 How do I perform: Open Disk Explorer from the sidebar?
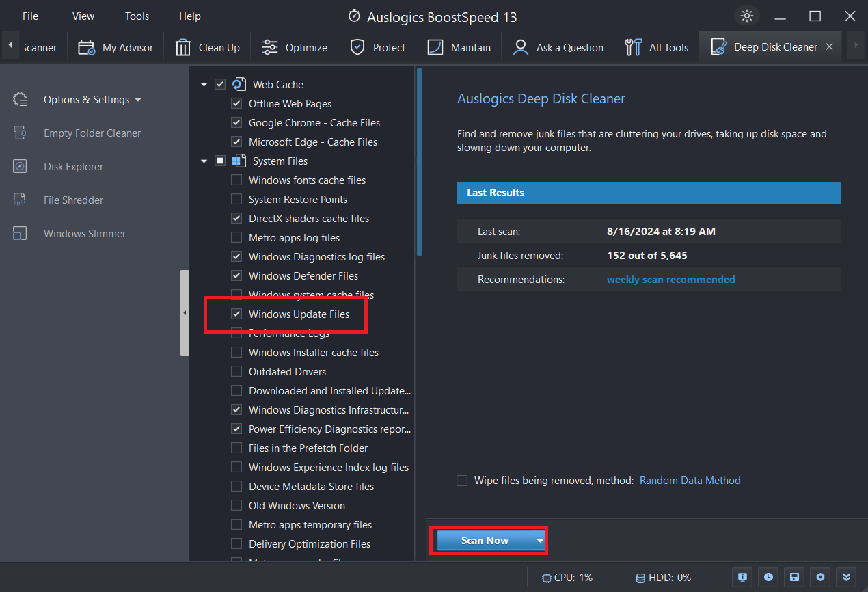coord(74,167)
